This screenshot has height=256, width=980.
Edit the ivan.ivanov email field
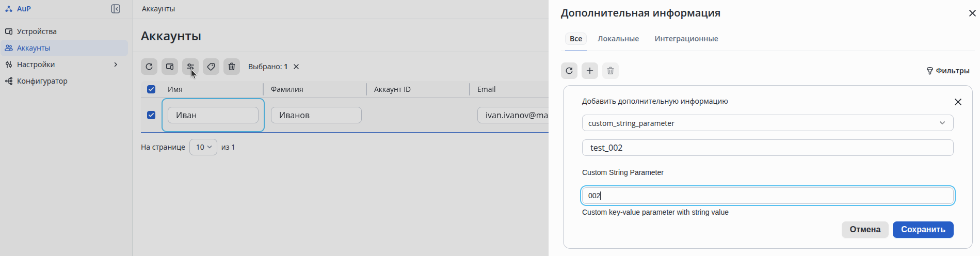tap(513, 115)
